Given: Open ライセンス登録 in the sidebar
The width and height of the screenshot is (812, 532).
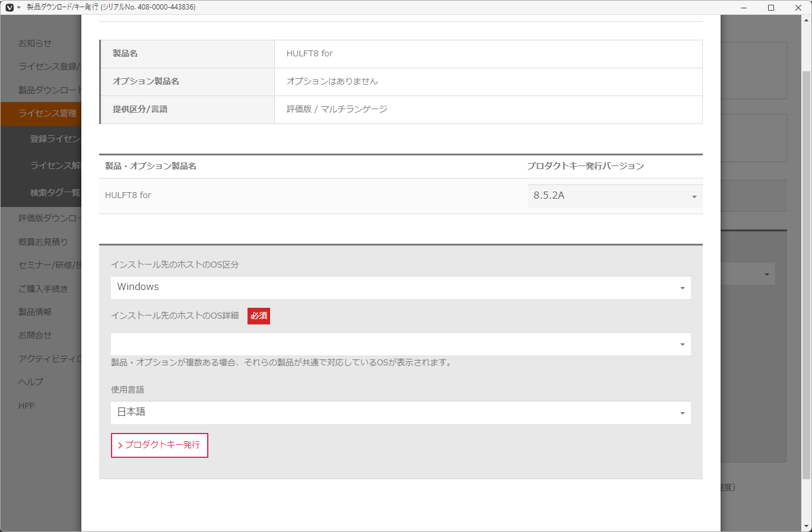Looking at the screenshot, I should [x=49, y=66].
